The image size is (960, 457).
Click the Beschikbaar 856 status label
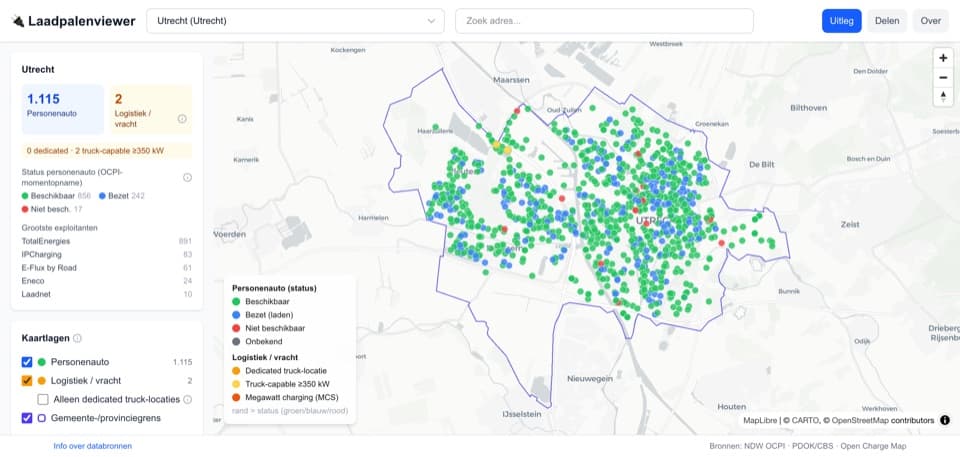coord(56,196)
